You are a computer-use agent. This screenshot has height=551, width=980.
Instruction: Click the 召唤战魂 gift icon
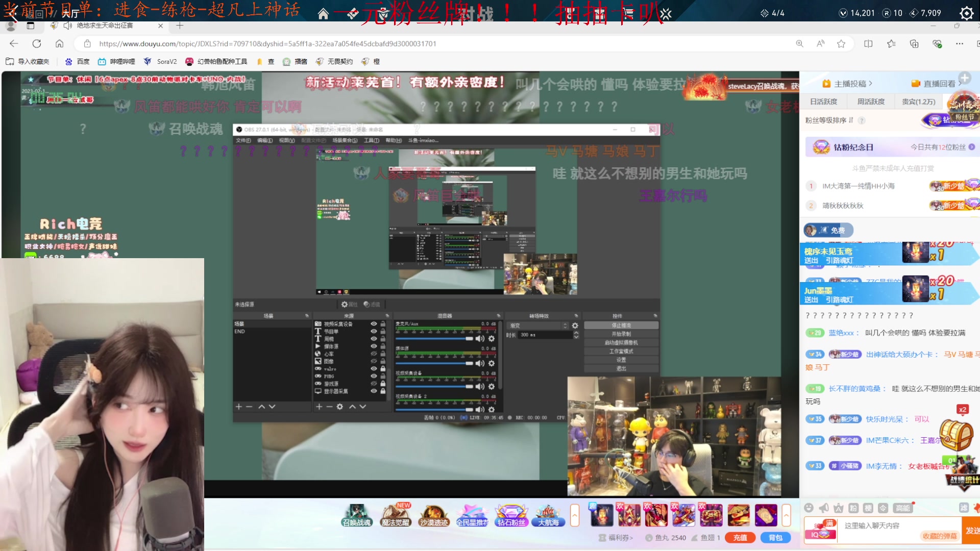356,514
